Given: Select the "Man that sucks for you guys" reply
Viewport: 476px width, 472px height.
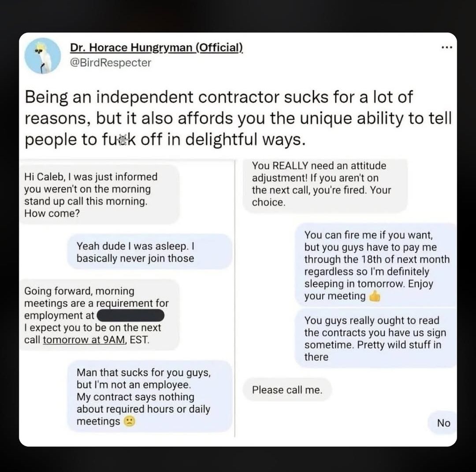Looking at the screenshot, I should coord(150,396).
